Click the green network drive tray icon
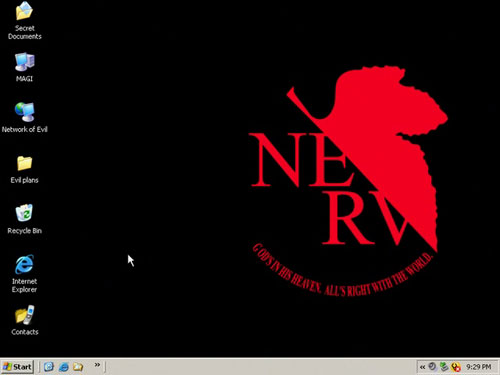Viewport: 500px width, 375px height. (x=444, y=367)
